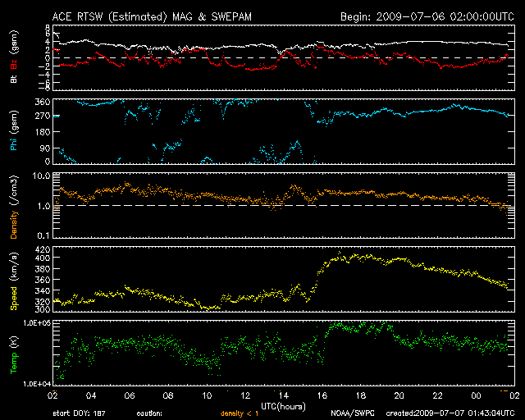Select the '1.0E+04' tick on the Temp axis
The width and height of the screenshot is (525, 420).
37,384
